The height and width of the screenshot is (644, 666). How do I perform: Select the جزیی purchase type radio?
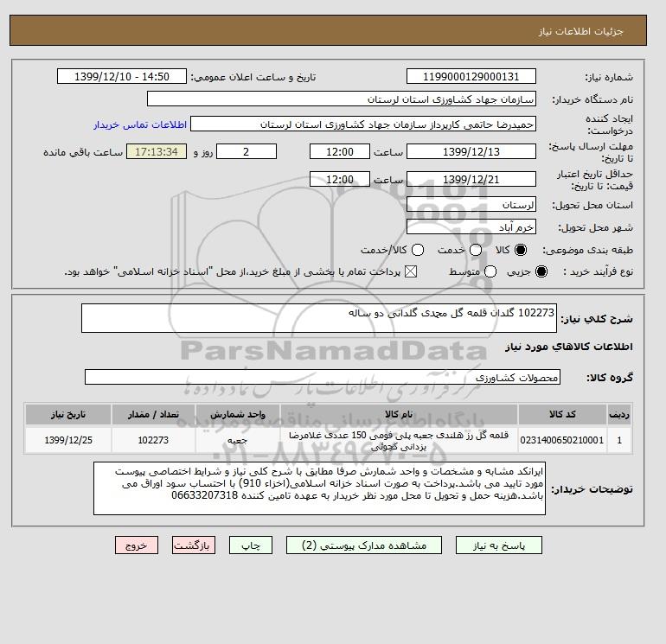[x=541, y=271]
